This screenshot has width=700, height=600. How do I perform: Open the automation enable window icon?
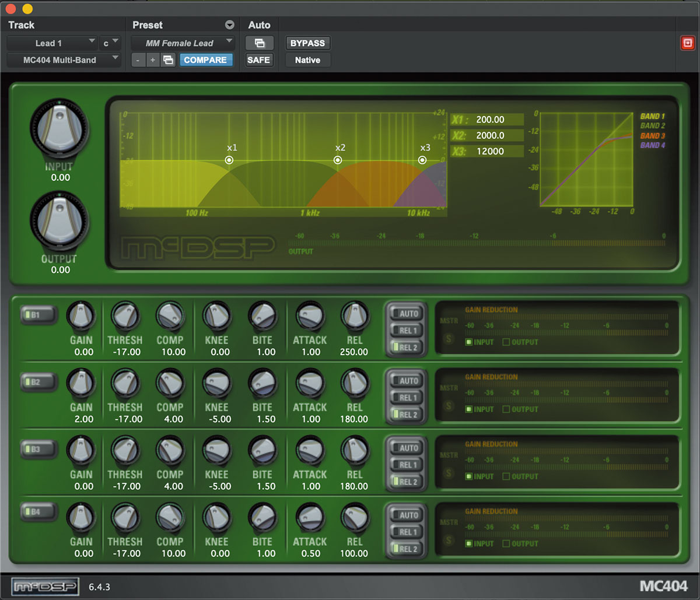tap(260, 43)
